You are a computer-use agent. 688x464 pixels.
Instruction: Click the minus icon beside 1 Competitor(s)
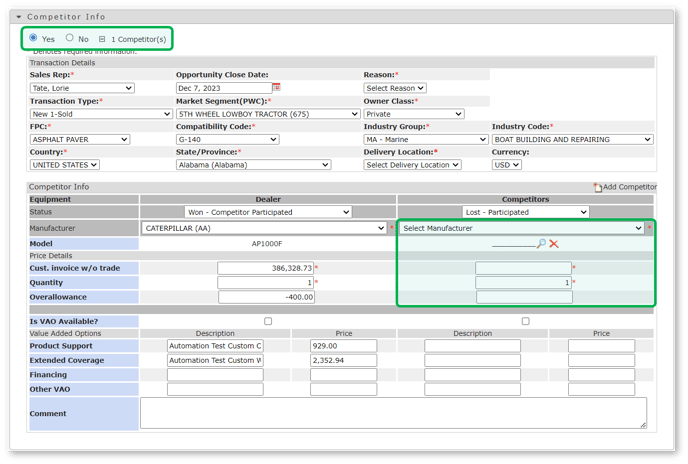point(101,39)
